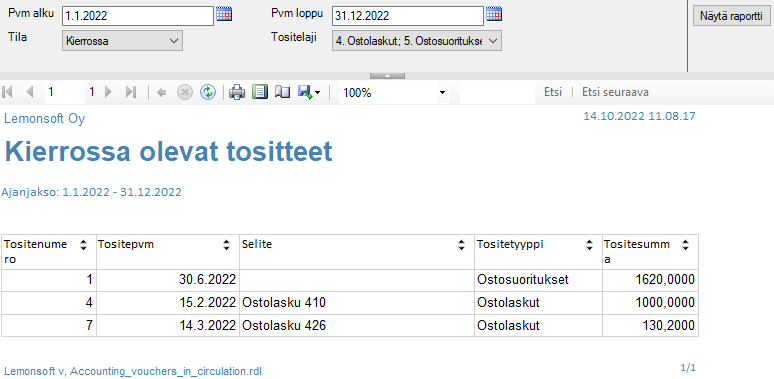Click the Pvm loppu date field

pyautogui.click(x=408, y=16)
